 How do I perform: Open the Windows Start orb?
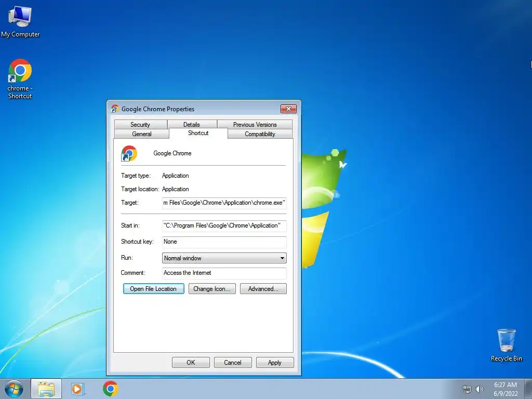[x=14, y=389]
